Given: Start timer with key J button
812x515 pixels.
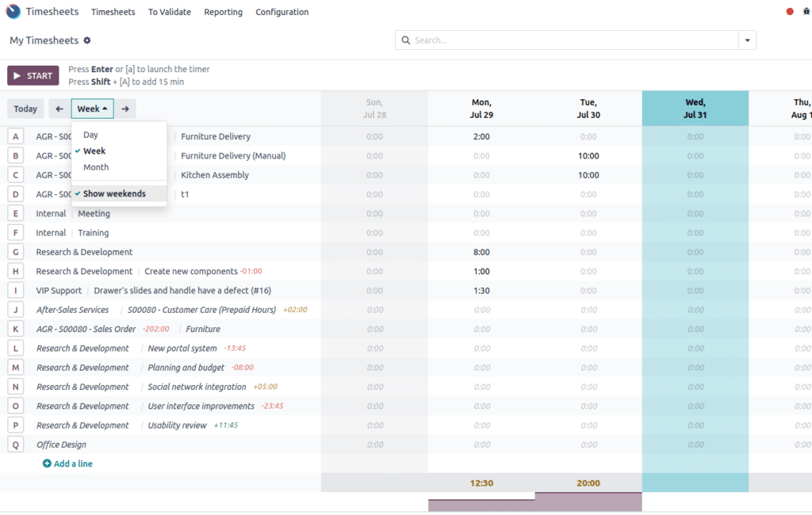Looking at the screenshot, I should tap(16, 310).
